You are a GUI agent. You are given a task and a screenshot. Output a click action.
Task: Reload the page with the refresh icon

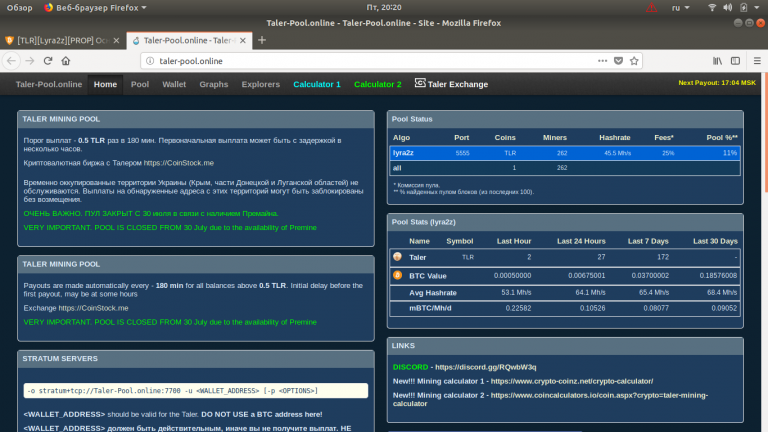[48, 61]
